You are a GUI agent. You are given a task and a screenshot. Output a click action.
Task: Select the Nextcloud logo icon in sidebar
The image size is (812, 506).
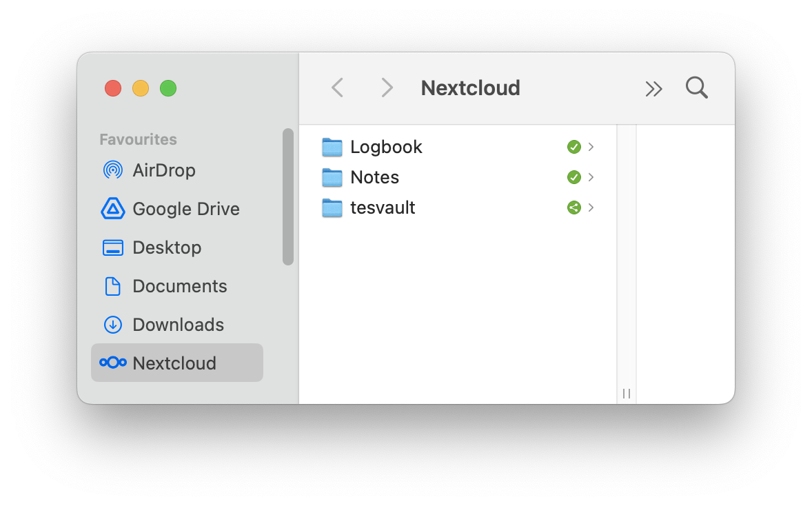(x=113, y=363)
